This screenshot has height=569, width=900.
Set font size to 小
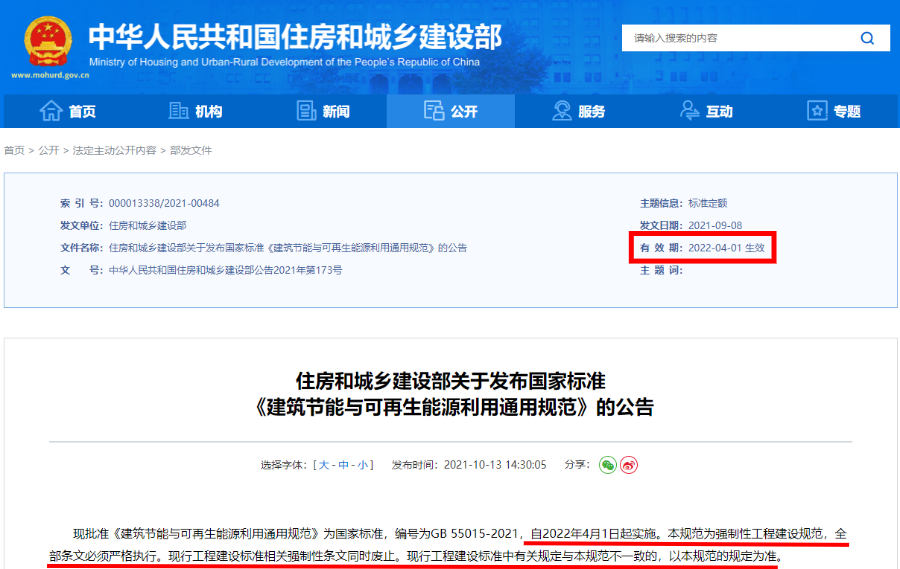362,465
